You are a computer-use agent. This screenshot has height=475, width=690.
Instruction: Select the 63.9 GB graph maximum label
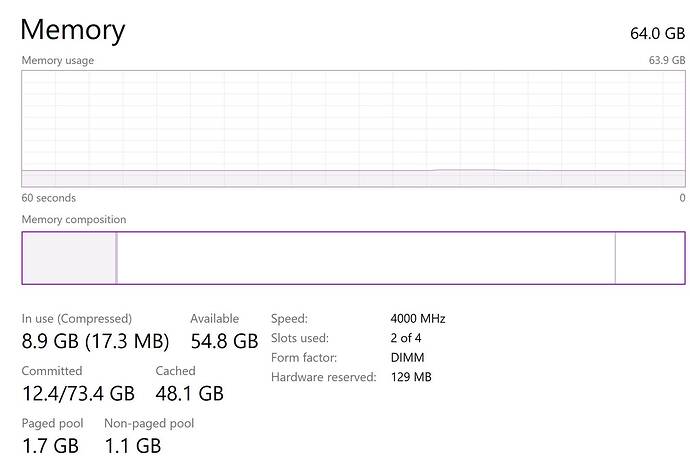click(x=667, y=60)
